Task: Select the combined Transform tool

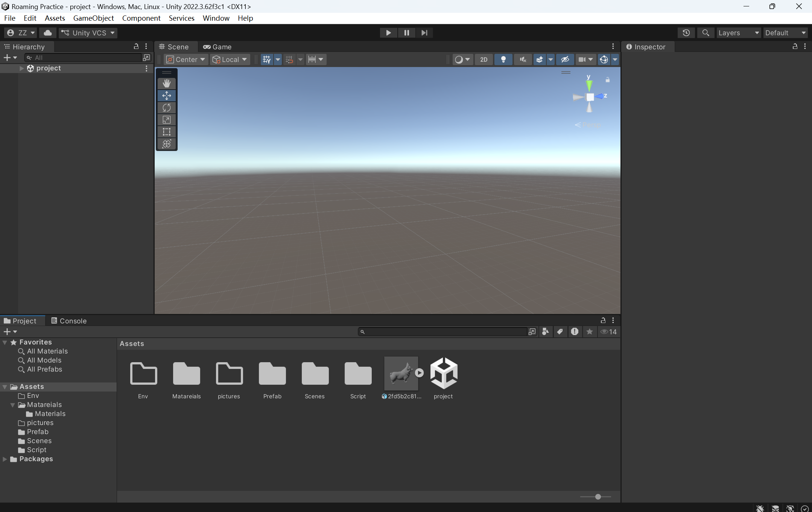Action: tap(167, 144)
